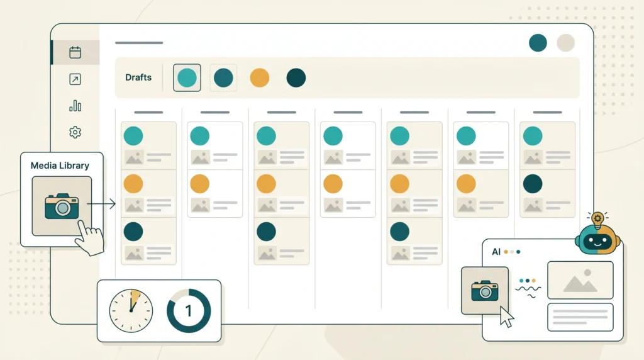The image size is (644, 360).
Task: Open the dark teal post card in fifth column
Action: (x=414, y=241)
